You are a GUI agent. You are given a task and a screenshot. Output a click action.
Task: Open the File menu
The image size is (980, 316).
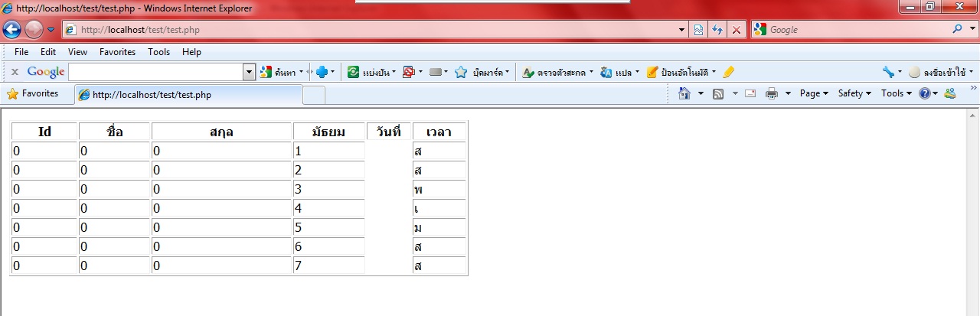pos(21,52)
